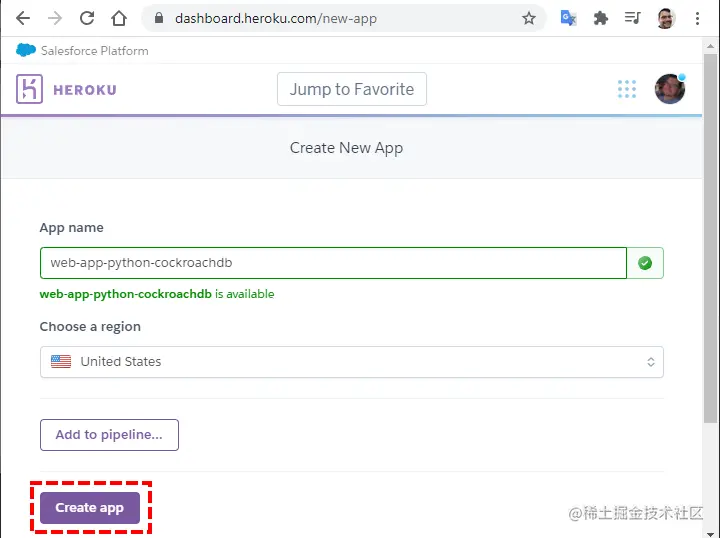Open the Heroku account avatar menu
The image size is (720, 538).
[x=669, y=89]
